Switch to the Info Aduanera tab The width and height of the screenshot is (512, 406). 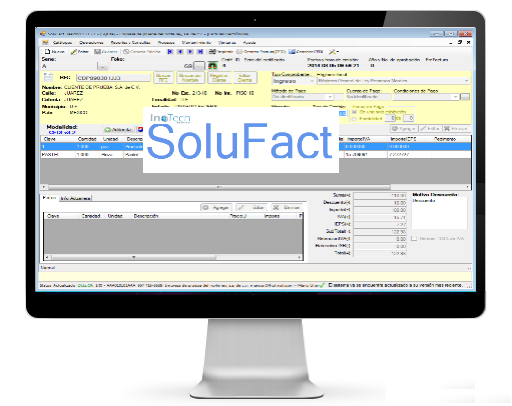[x=75, y=198]
